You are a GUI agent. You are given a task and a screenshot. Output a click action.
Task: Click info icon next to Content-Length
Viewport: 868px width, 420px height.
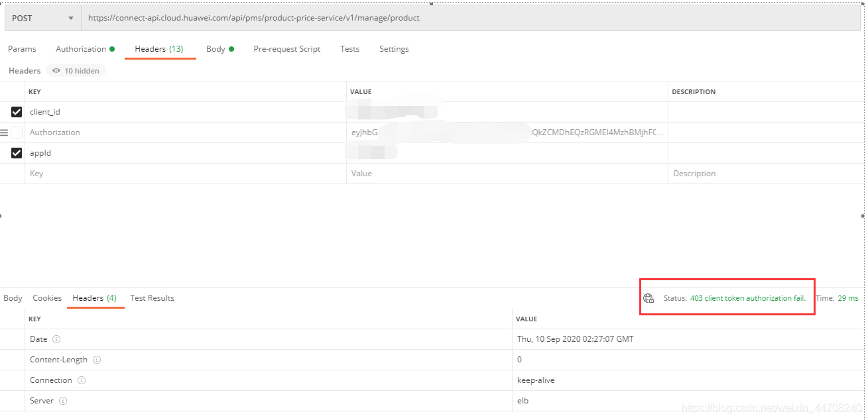[97, 360]
